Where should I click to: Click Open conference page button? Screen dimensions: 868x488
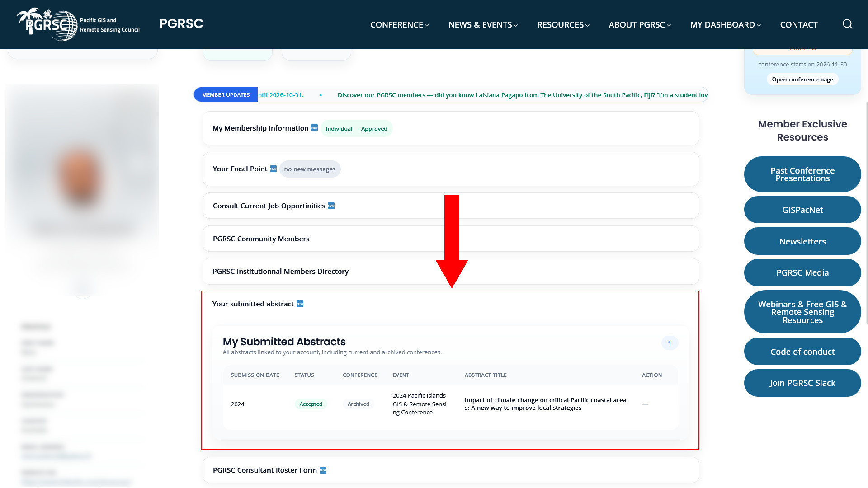point(802,79)
